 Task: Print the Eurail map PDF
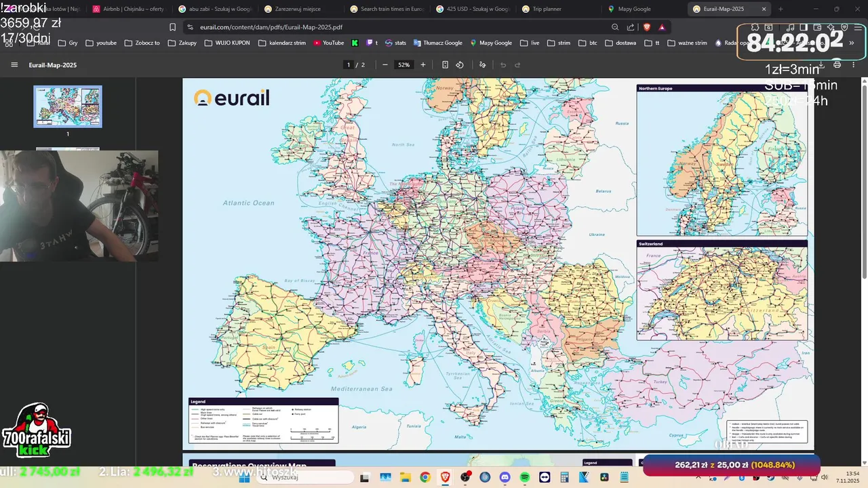tap(837, 65)
